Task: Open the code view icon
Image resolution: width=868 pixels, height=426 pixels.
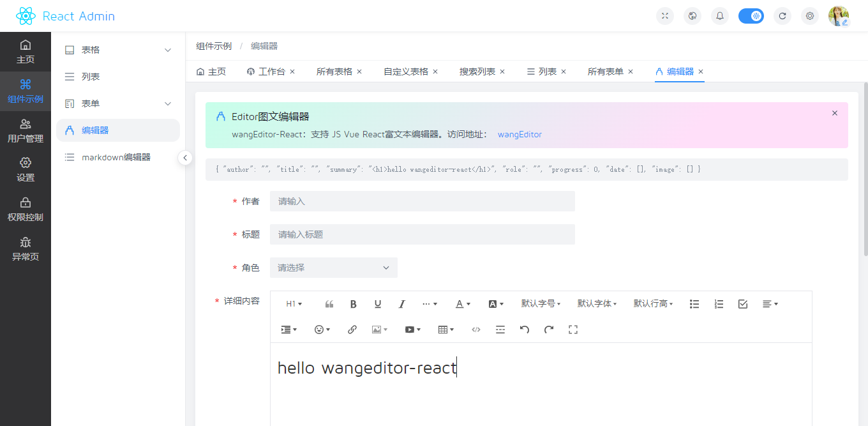Action: tap(475, 330)
